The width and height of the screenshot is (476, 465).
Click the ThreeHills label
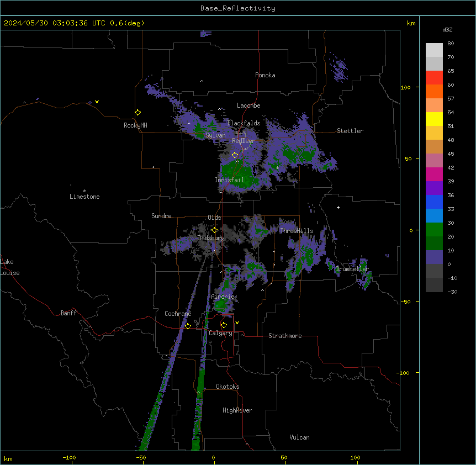pyautogui.click(x=297, y=231)
